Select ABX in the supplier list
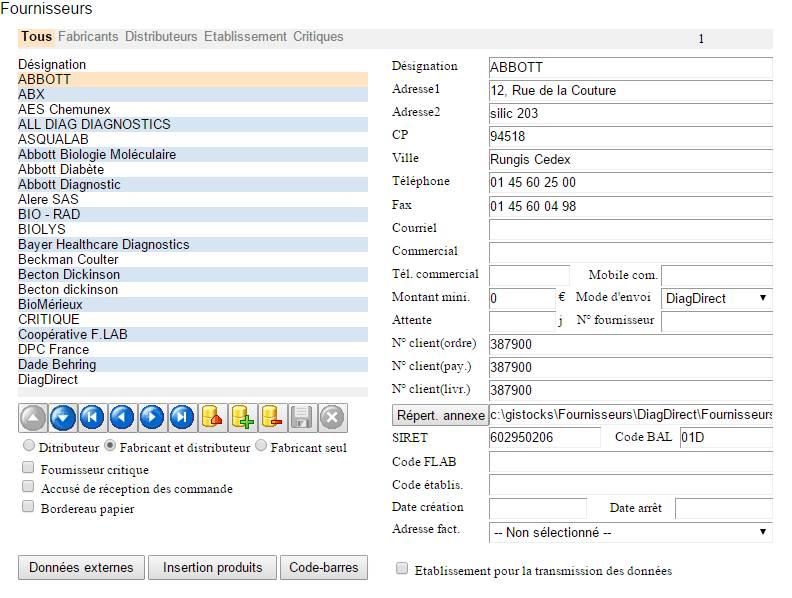Viewport: 792px width, 598px height. click(193, 94)
